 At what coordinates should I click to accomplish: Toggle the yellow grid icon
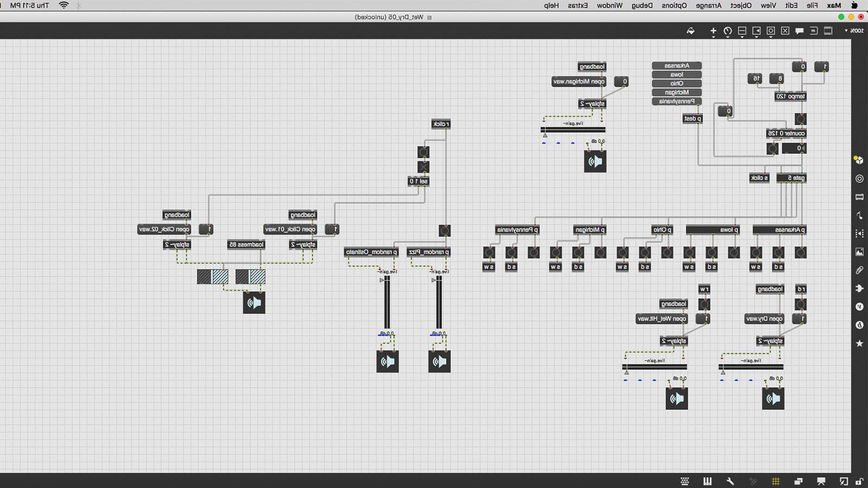click(776, 481)
